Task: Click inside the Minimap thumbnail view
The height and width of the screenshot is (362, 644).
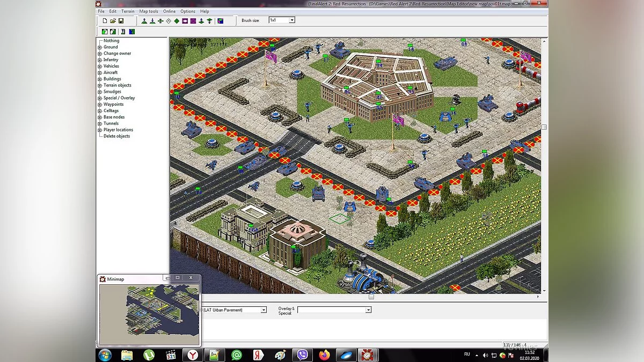Action: coord(149,314)
